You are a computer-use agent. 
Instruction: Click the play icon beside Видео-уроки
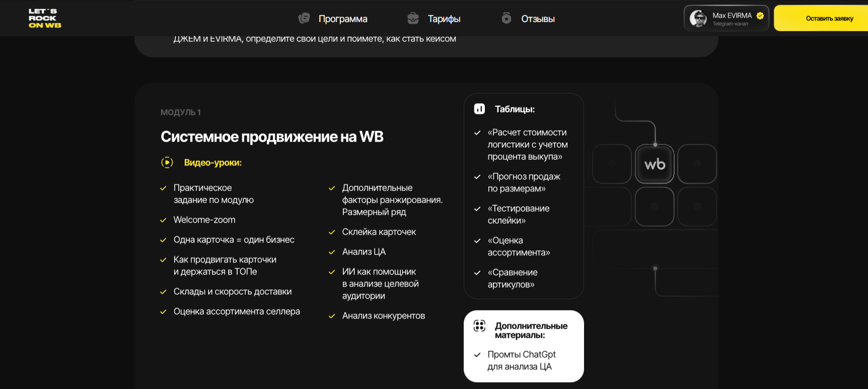(167, 162)
